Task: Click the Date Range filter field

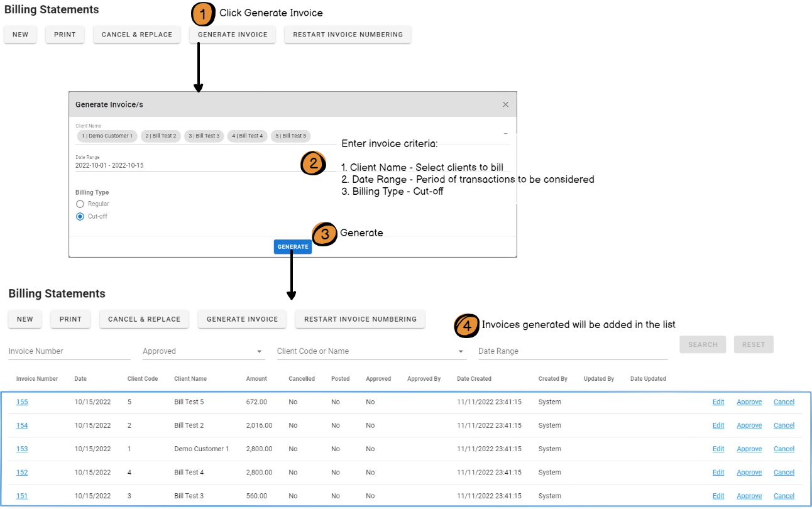Action: [x=572, y=351]
